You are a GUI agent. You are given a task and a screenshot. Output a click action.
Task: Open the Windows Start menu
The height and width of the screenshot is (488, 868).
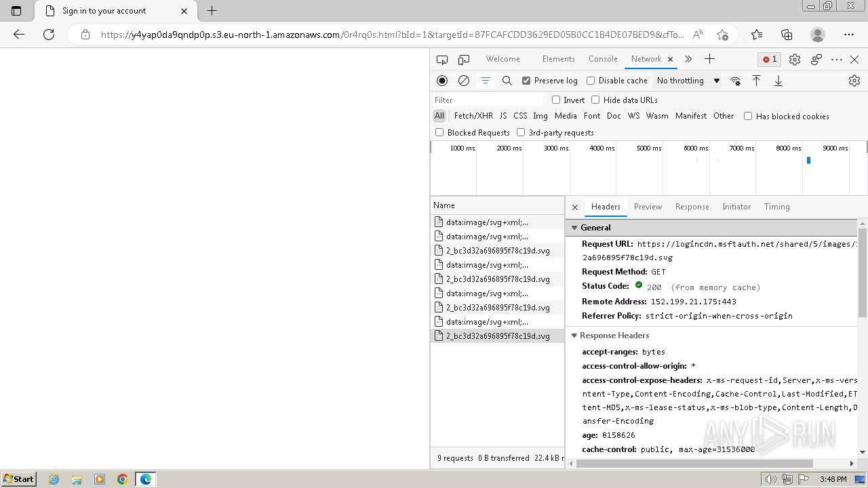coord(19,479)
